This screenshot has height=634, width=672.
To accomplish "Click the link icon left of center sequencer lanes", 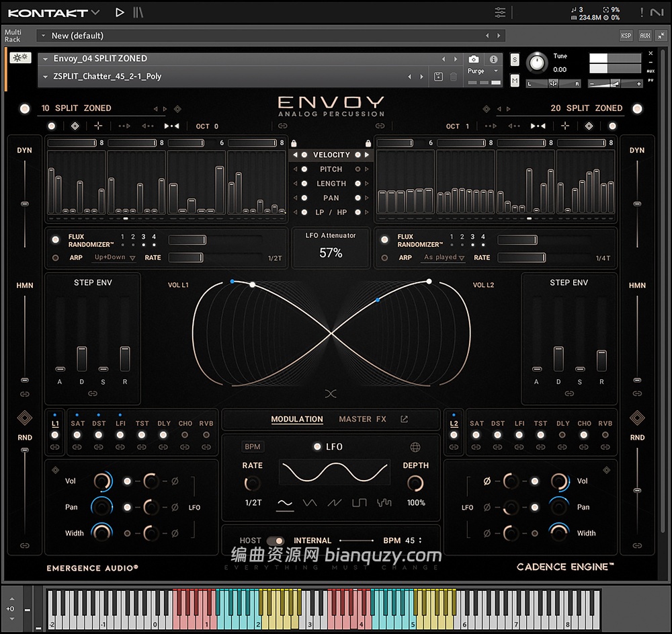I will (282, 126).
